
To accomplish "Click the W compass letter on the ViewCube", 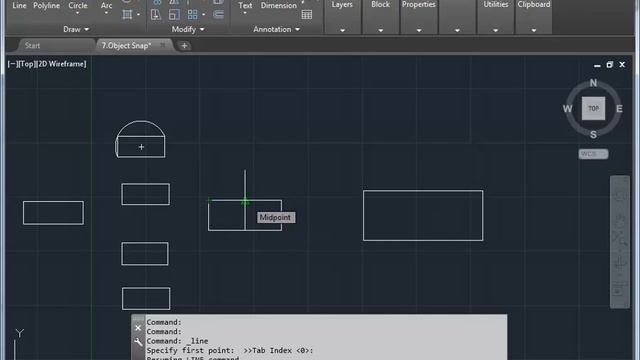I will click(x=567, y=109).
